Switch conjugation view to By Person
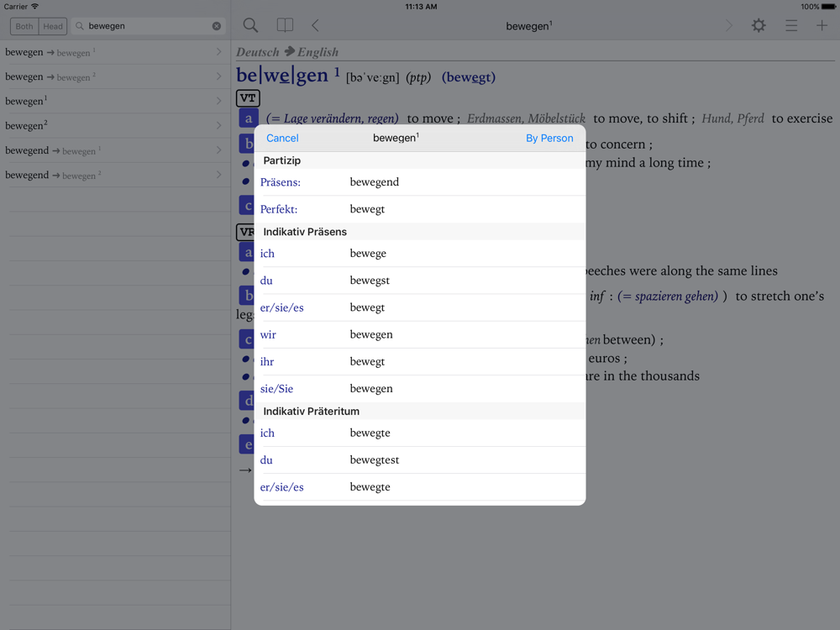Viewport: 840px width, 630px height. point(549,139)
